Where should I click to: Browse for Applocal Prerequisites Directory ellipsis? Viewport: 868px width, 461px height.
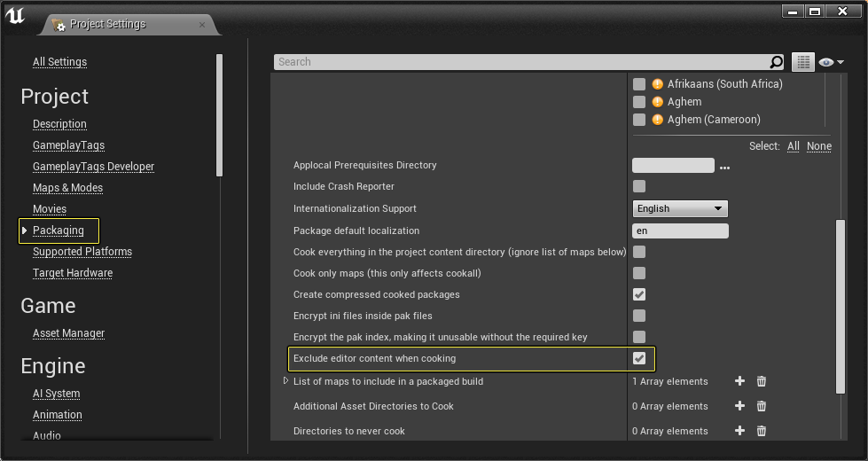724,168
